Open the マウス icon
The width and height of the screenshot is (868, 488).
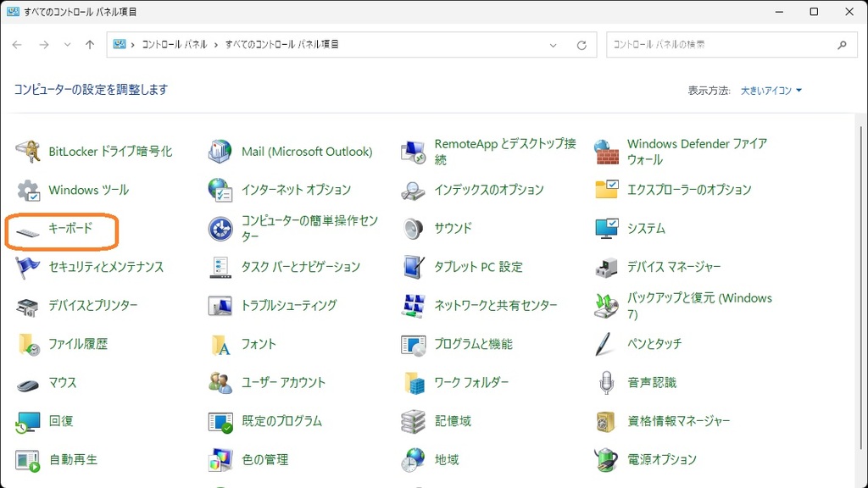pos(28,384)
